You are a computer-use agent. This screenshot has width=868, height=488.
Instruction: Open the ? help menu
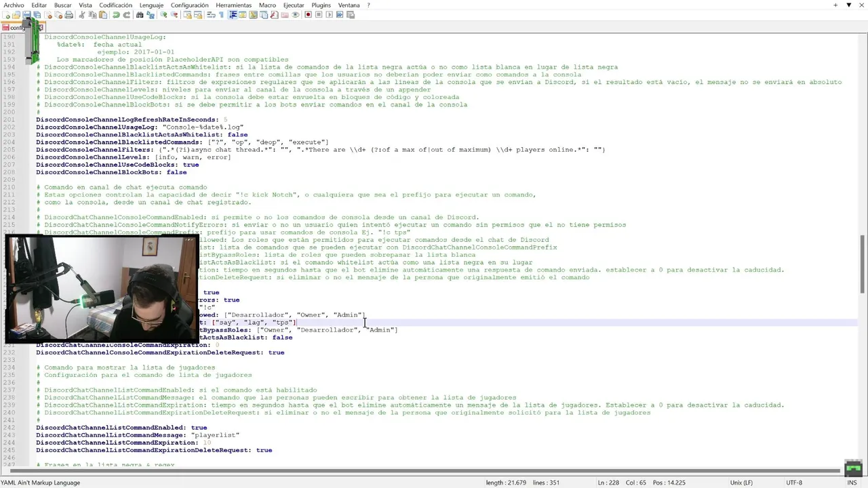coord(369,5)
